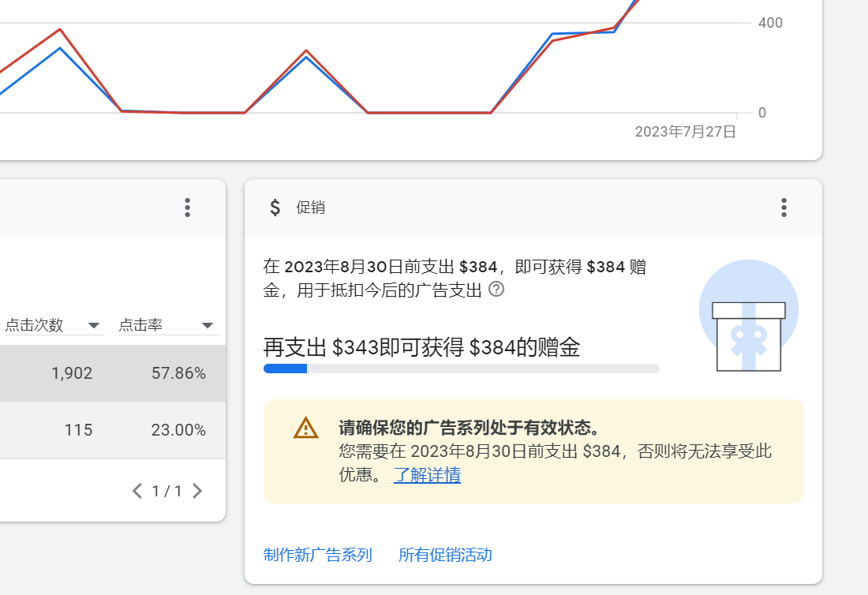The width and height of the screenshot is (868, 595).
Task: Click the 制作新广告系列 link
Action: [x=317, y=555]
